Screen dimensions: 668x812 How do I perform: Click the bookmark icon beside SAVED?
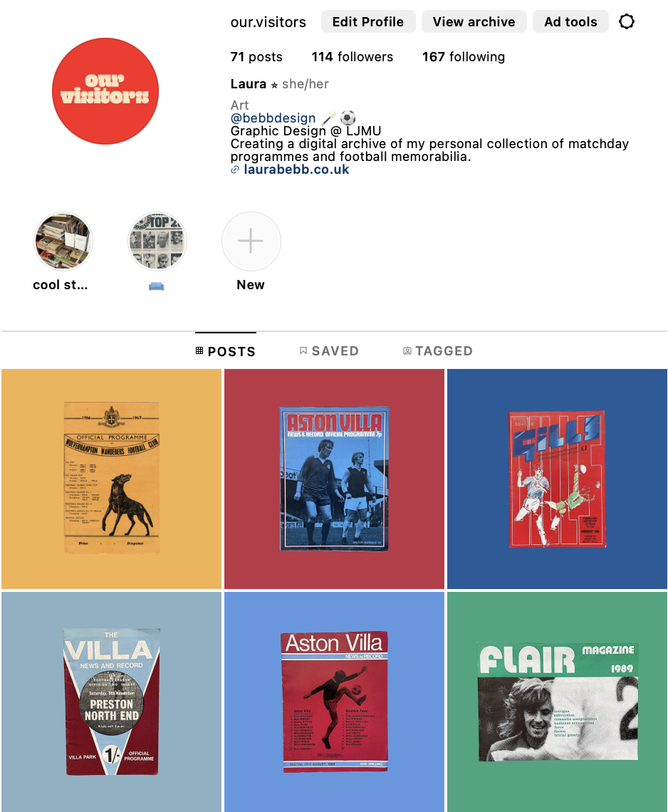[x=303, y=351]
